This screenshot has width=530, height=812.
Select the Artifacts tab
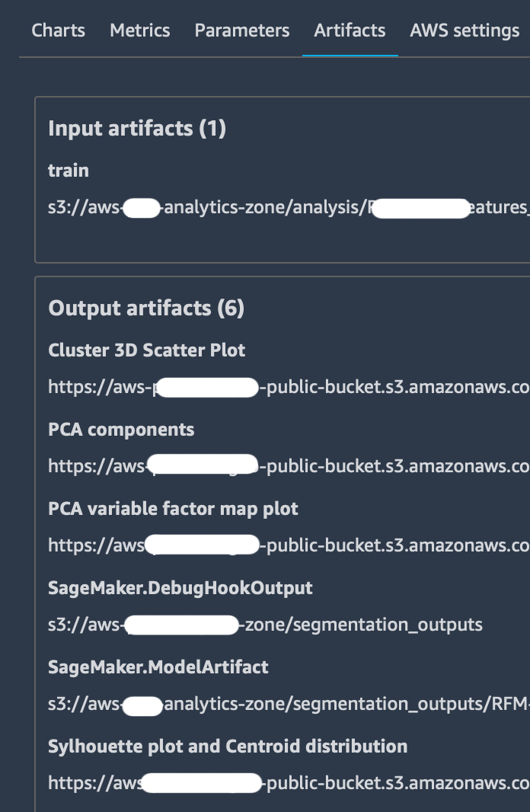click(350, 30)
